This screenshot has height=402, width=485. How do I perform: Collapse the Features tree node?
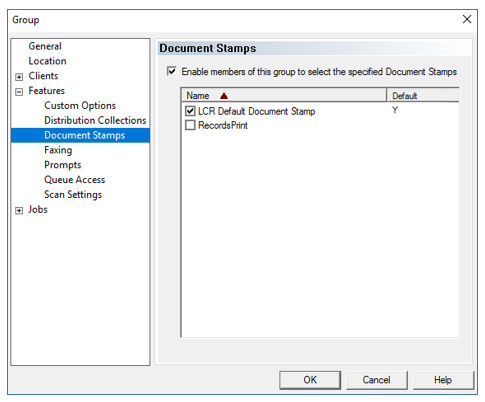coord(19,92)
